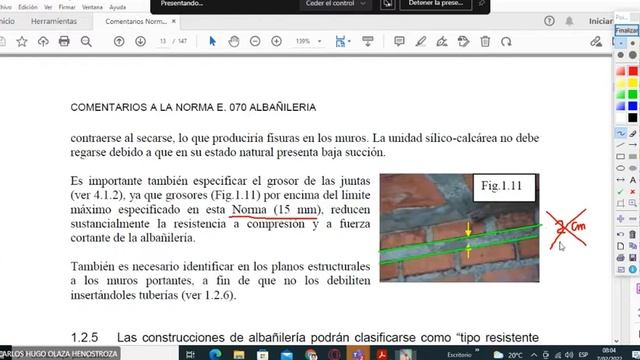This screenshot has height=360, width=640.
Task: Expand the fit page options dropdown
Action: 350,41
